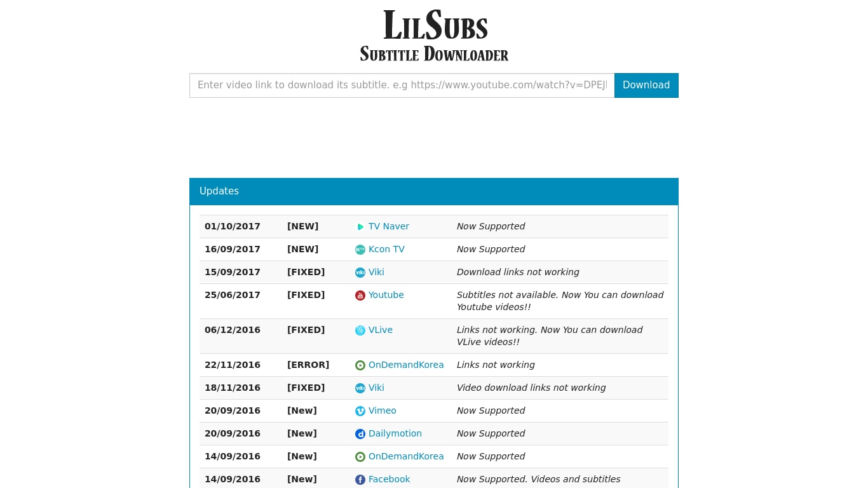Image resolution: width=868 pixels, height=488 pixels.
Task: Click inside the video link input field
Action: tap(402, 85)
